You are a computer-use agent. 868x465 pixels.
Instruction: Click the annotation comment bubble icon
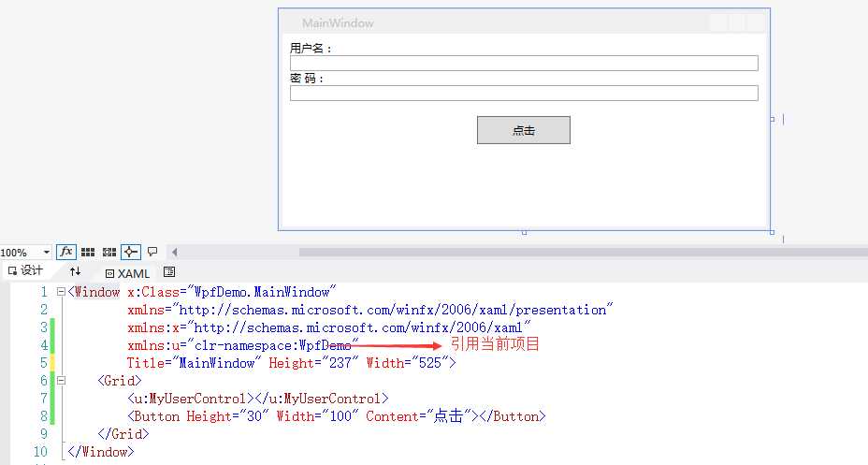(x=152, y=252)
